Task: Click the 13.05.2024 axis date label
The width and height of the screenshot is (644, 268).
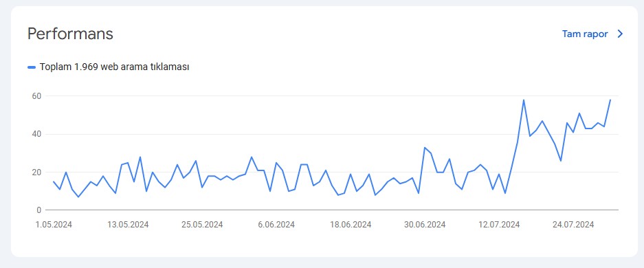Action: coord(128,225)
